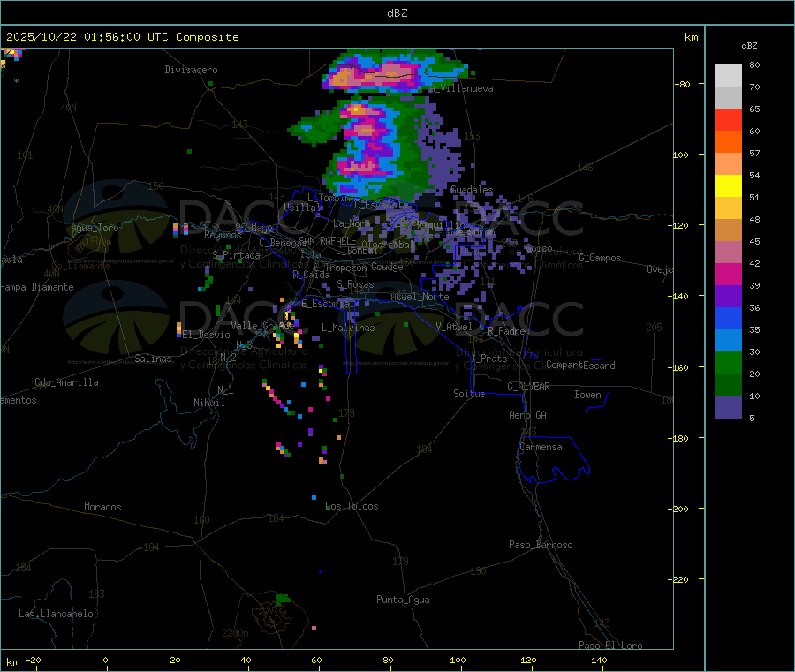This screenshot has height=672, width=795.
Task: Click the Agua_Toro map label
Action: tap(95, 228)
